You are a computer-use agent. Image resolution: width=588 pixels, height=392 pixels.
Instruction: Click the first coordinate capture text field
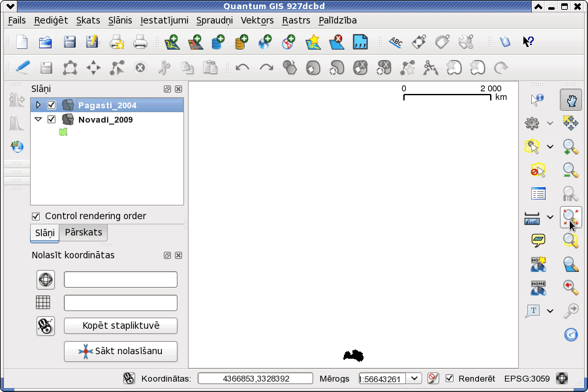(120, 280)
